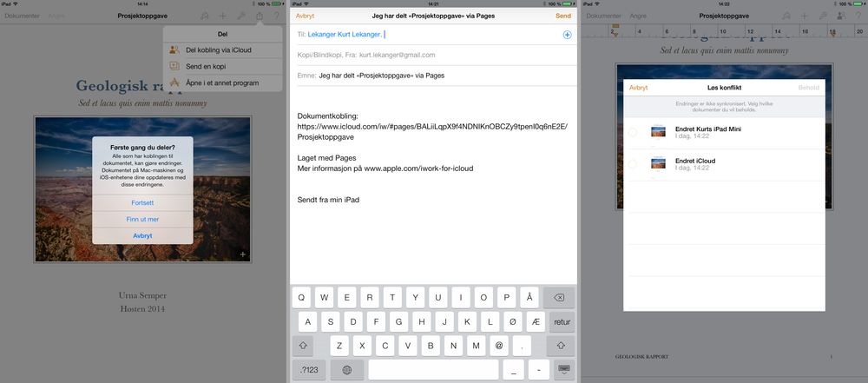
Task: Tap the plus badge on the canyon image placeholder
Action: (x=243, y=254)
